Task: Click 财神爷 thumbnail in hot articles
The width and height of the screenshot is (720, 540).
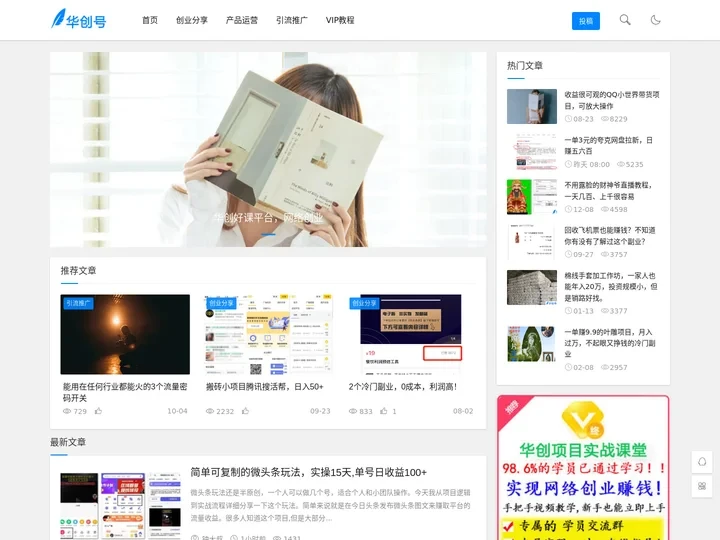Action: tap(532, 197)
